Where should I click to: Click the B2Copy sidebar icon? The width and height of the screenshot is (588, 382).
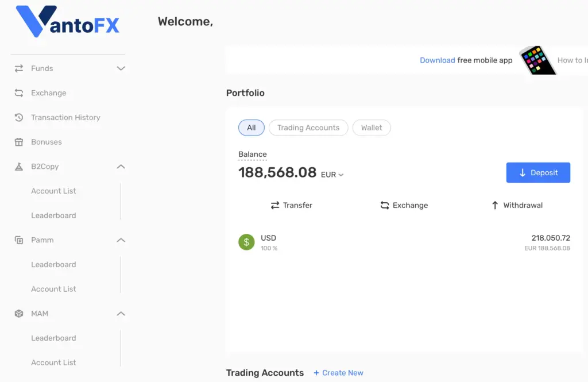pos(19,167)
